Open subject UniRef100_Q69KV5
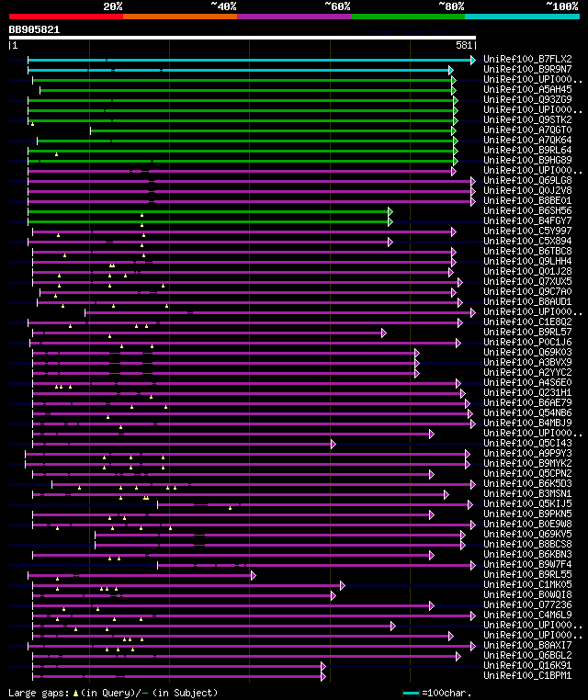Viewport: 588px width, 700px height. coord(527,534)
